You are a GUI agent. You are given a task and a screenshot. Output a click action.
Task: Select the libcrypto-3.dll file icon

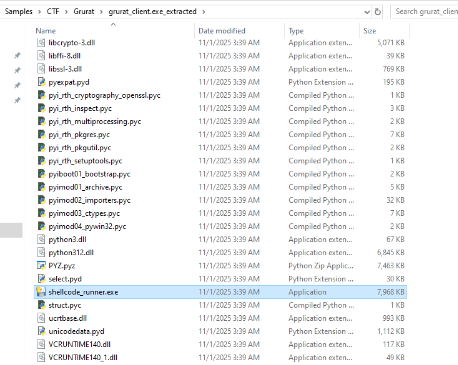click(41, 43)
